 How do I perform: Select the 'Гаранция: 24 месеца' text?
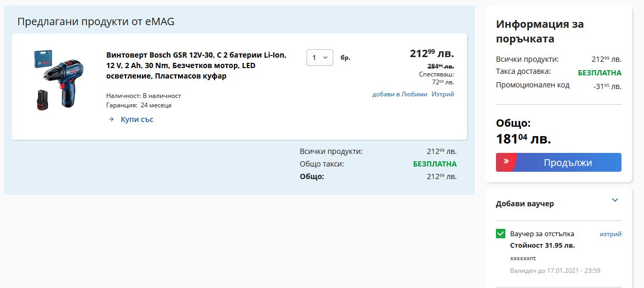pos(139,105)
